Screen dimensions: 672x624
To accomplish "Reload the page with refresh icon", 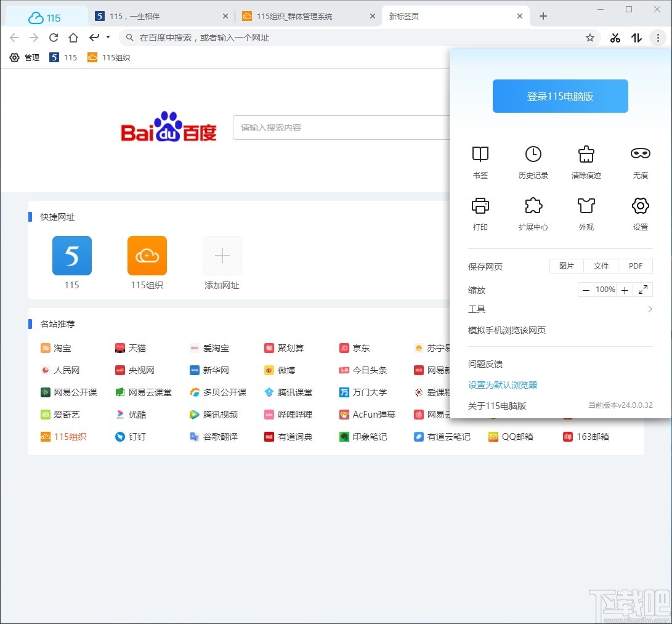I will pos(54,38).
